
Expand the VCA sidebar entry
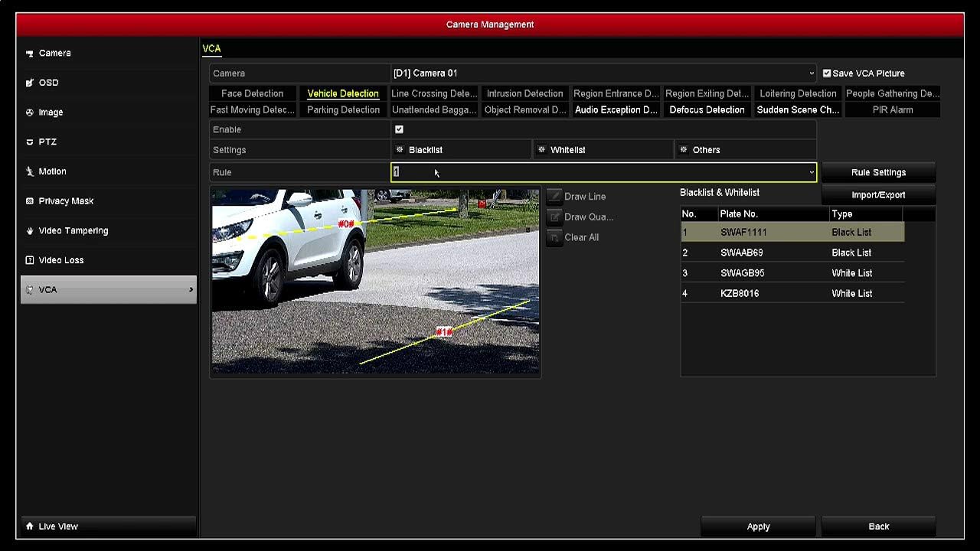[x=191, y=289]
